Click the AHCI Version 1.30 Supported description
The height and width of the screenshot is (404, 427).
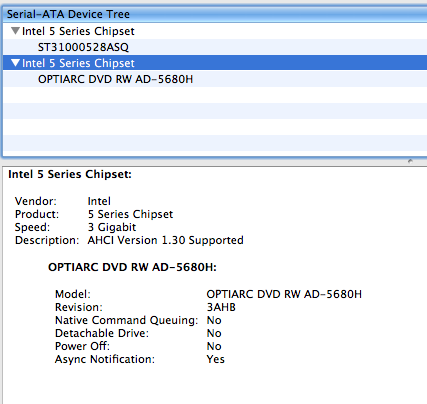165,240
